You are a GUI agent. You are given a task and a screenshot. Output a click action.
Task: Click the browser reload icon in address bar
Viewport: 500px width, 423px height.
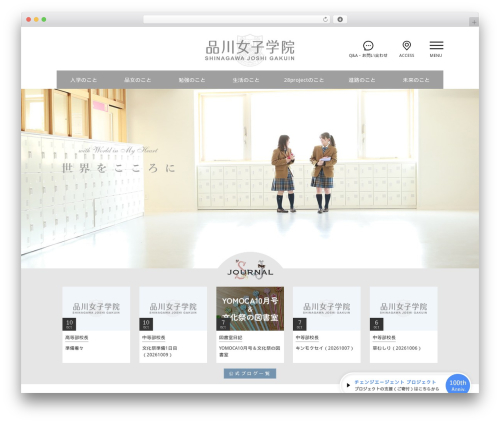[325, 19]
